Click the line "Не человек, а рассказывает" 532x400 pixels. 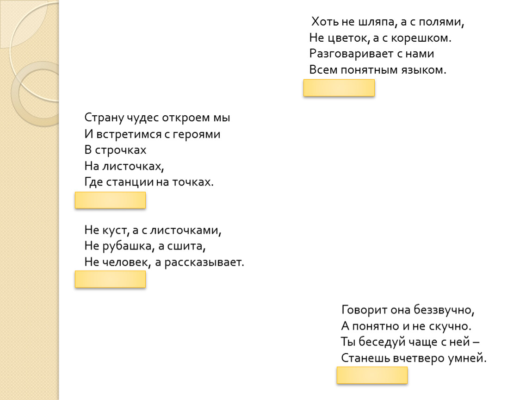tap(164, 262)
